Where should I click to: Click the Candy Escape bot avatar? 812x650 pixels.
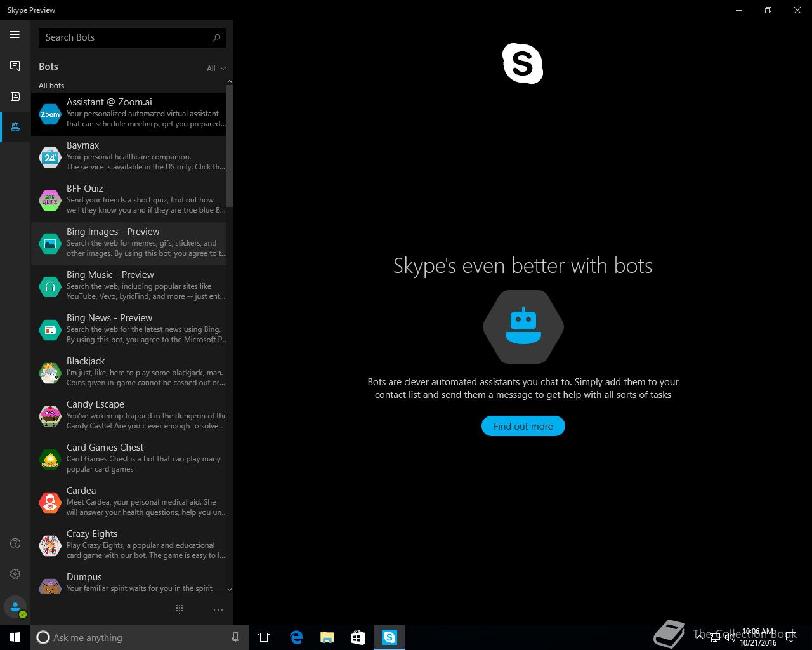pyautogui.click(x=50, y=416)
